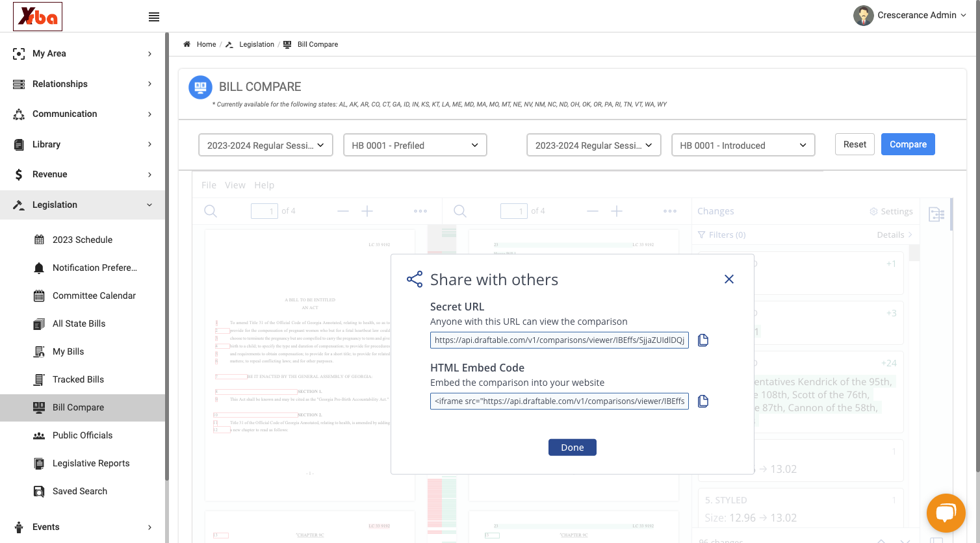Open the chat support widget

[x=946, y=513]
